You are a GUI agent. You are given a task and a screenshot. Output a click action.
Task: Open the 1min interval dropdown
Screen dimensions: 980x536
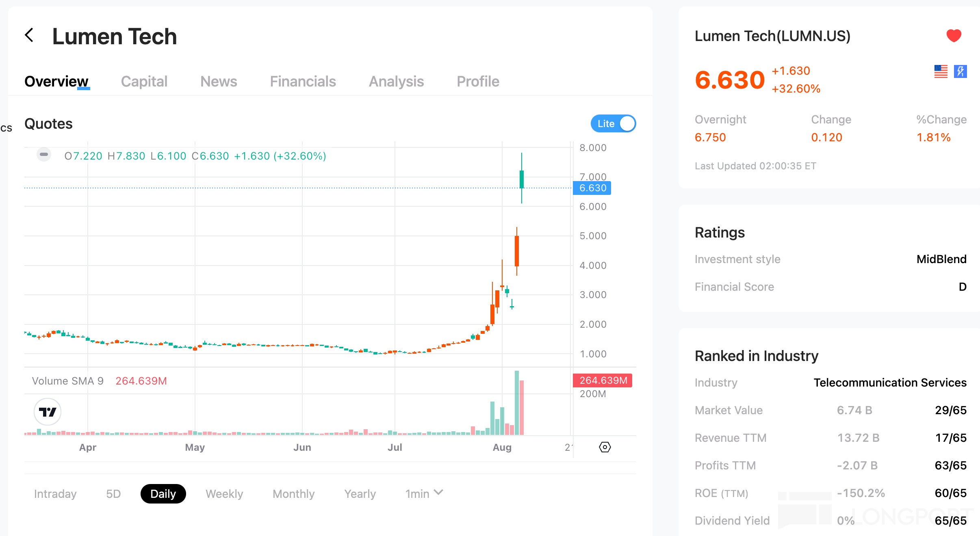click(424, 493)
